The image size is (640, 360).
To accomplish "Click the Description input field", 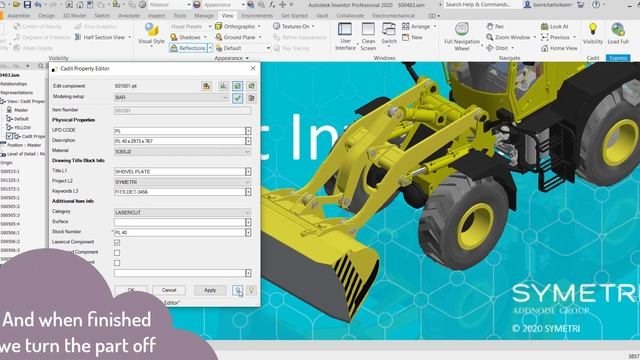I will (x=179, y=141).
